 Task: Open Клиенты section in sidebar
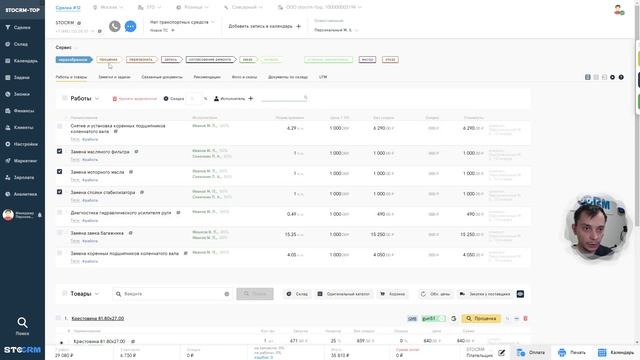19,128
